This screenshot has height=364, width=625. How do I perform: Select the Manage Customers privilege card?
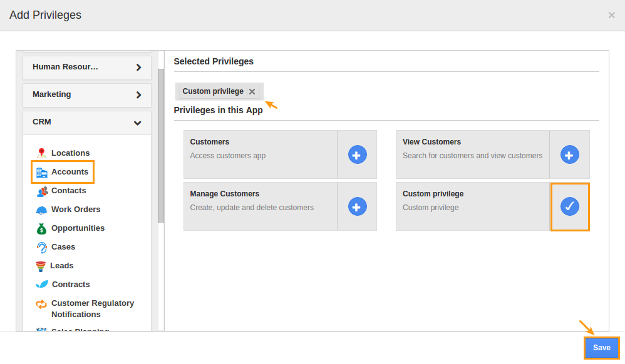260,206
